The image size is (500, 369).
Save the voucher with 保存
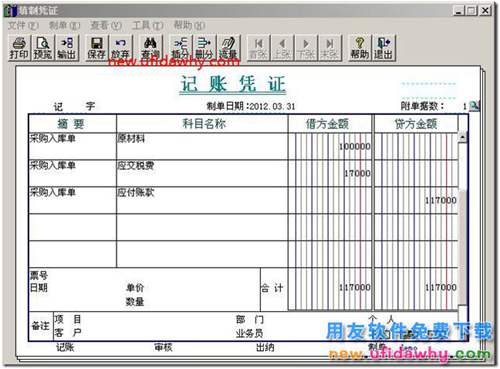pyautogui.click(x=96, y=48)
